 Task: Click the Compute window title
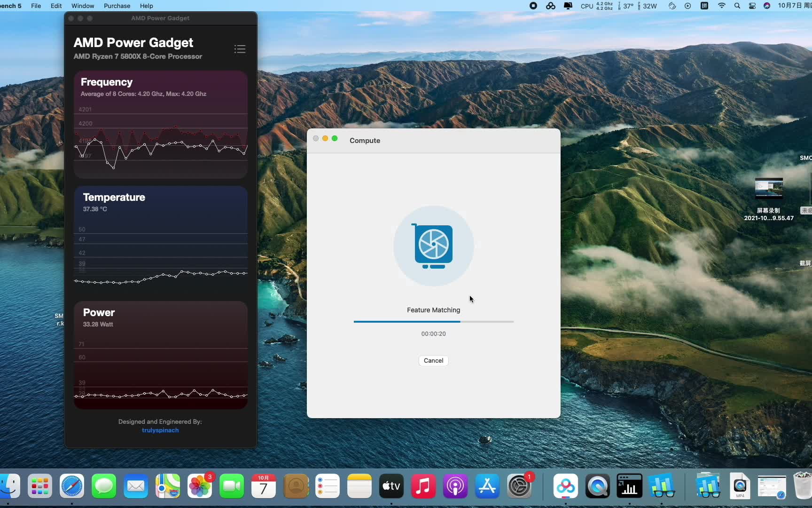pos(365,141)
